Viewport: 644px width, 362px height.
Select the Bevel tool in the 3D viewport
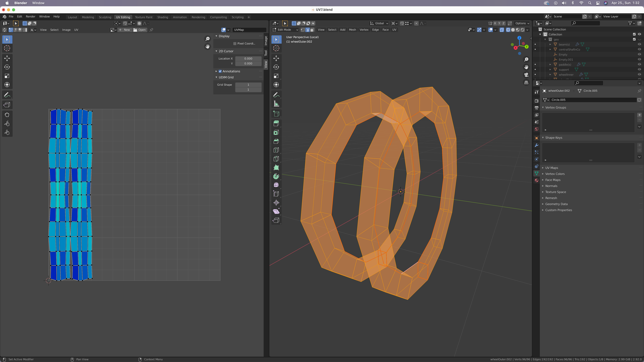pos(276,141)
